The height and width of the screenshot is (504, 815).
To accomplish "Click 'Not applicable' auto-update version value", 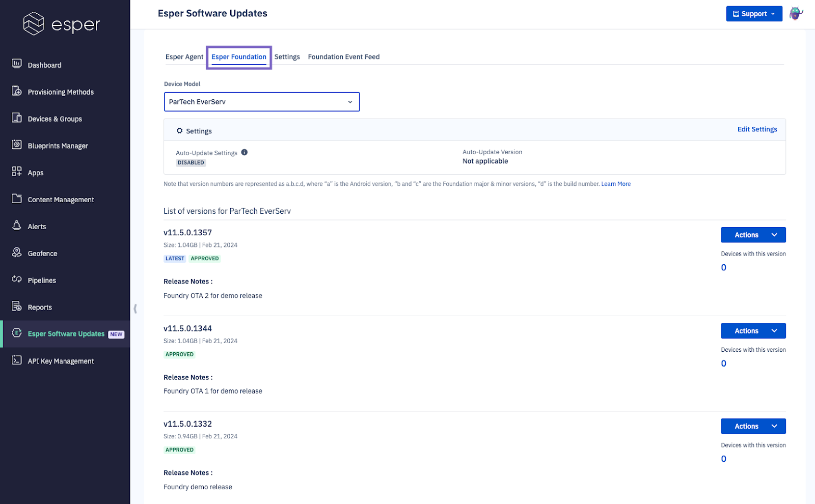I will pos(485,161).
